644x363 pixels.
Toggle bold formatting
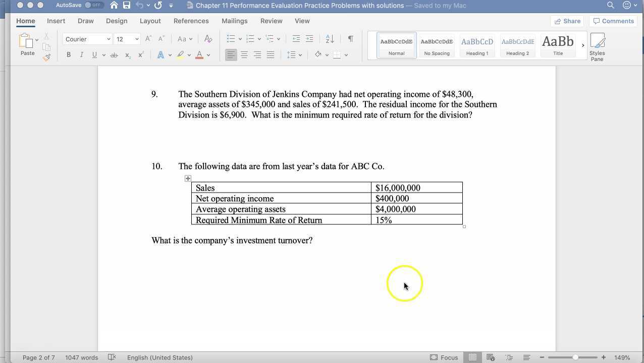pos(69,54)
